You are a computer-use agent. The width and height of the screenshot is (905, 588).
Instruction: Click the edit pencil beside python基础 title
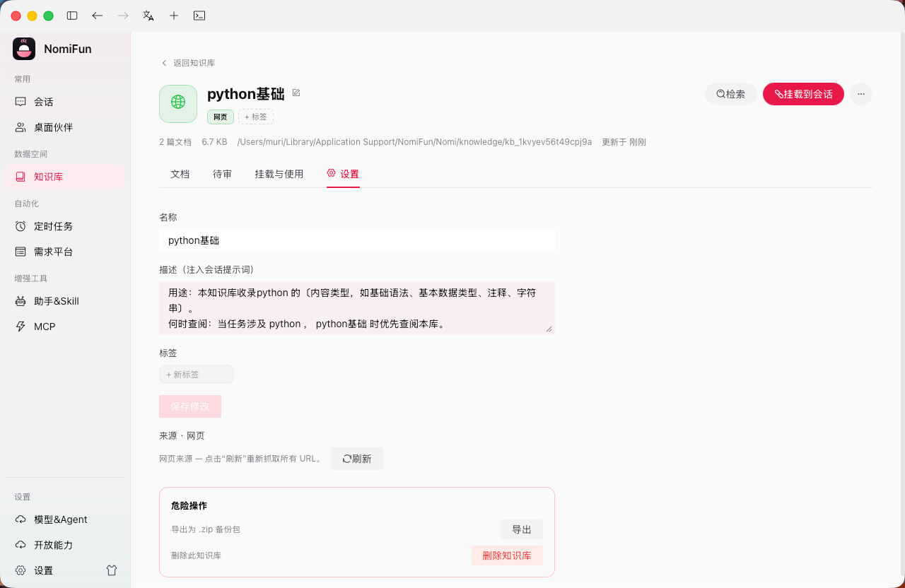(296, 93)
